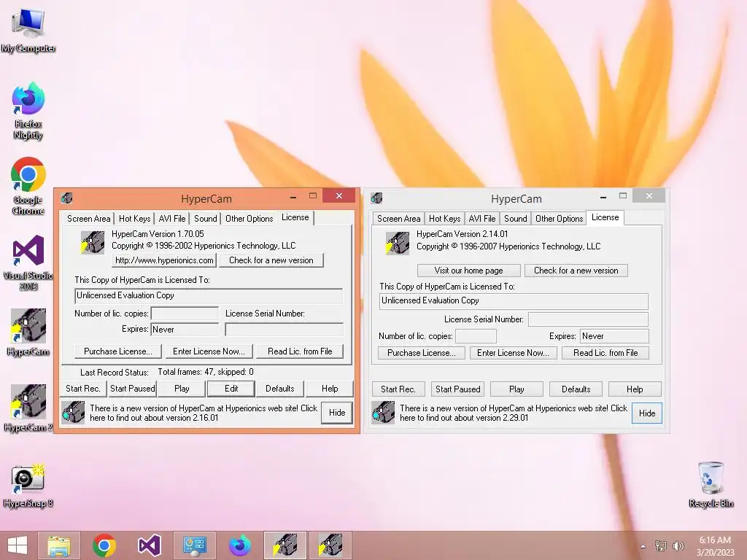Open Other Options tab in HyperCam 1.70

pos(249,219)
